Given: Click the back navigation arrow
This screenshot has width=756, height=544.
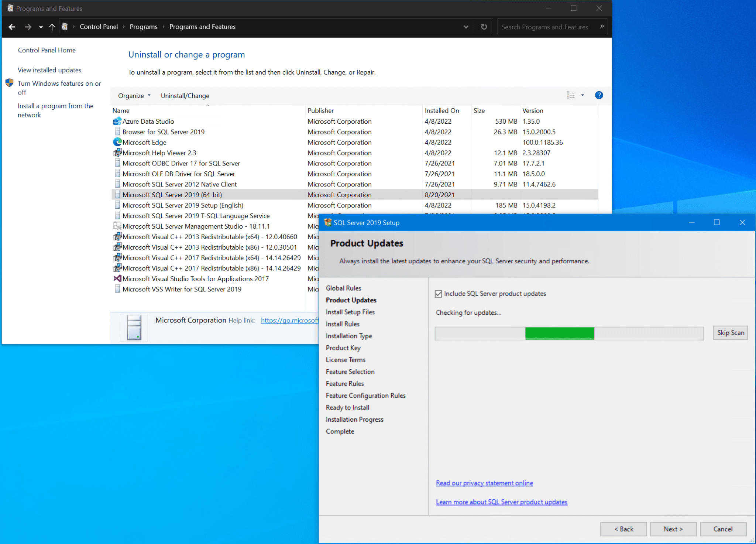Looking at the screenshot, I should tap(12, 26).
